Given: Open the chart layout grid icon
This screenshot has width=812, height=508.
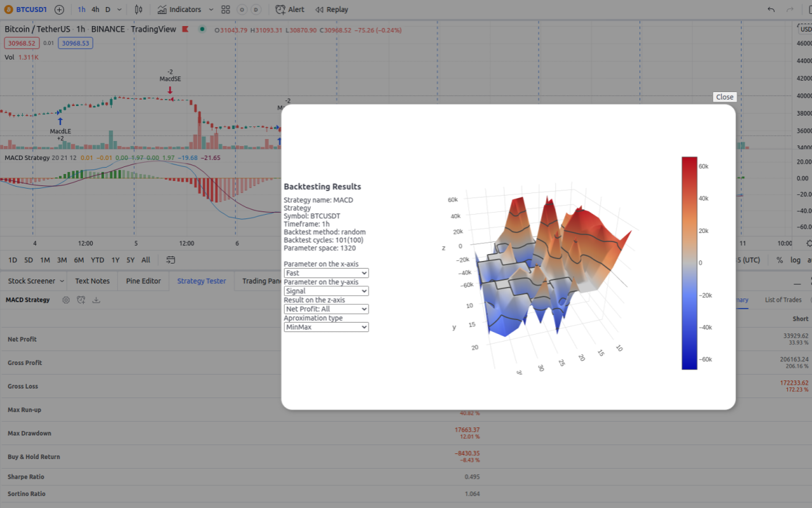Looking at the screenshot, I should 225,9.
